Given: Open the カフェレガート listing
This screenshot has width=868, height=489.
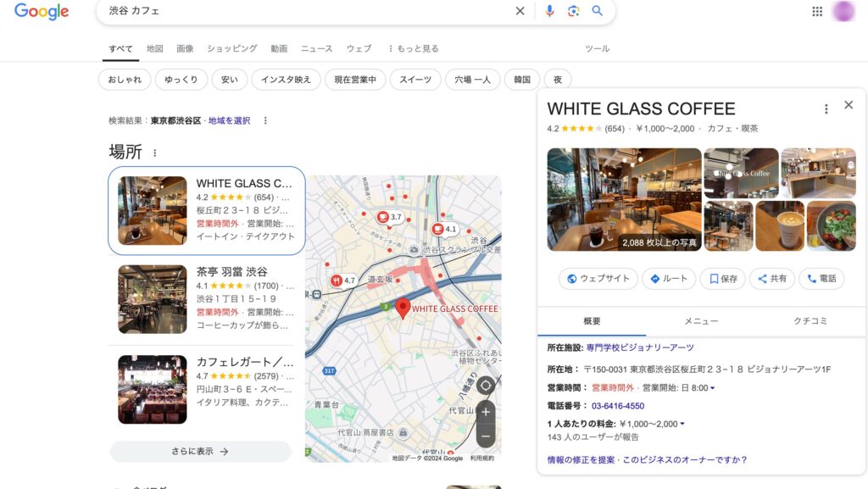Looking at the screenshot, I should [x=206, y=389].
